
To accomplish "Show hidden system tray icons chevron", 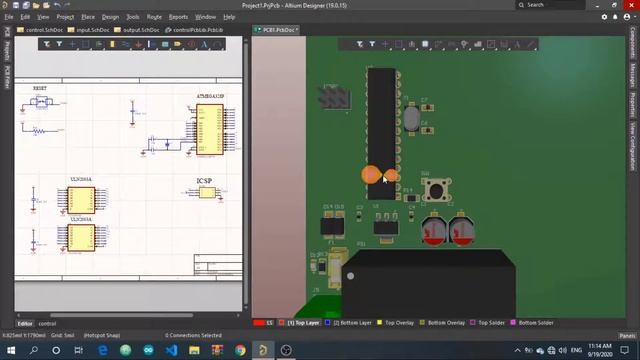I will [x=517, y=350].
